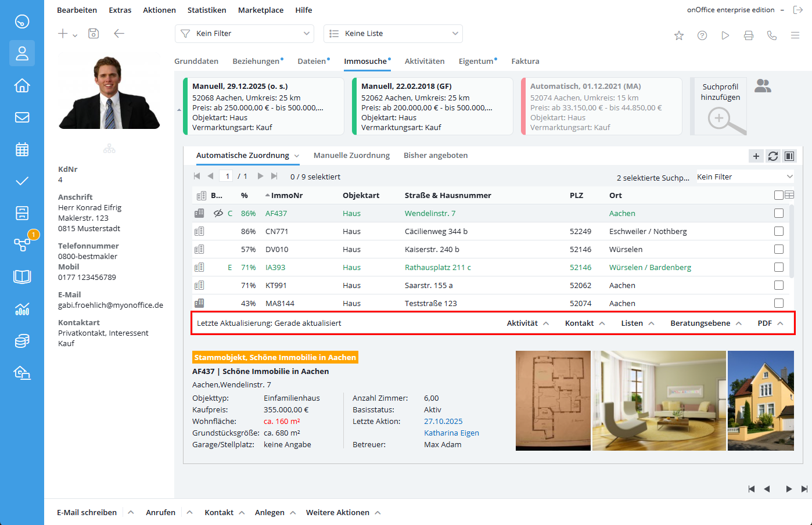
Task: Open the Kein Filter dropdown at top
Action: [x=245, y=34]
